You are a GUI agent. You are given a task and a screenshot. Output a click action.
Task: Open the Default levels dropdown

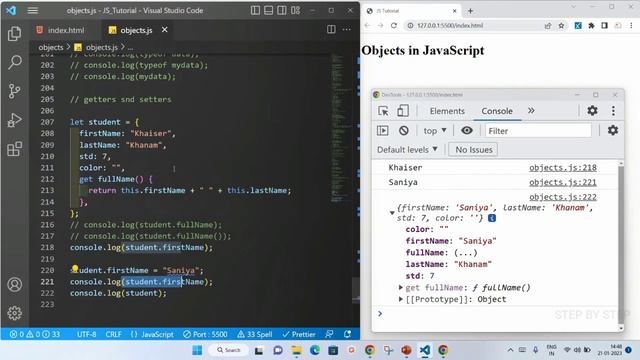pyautogui.click(x=407, y=149)
